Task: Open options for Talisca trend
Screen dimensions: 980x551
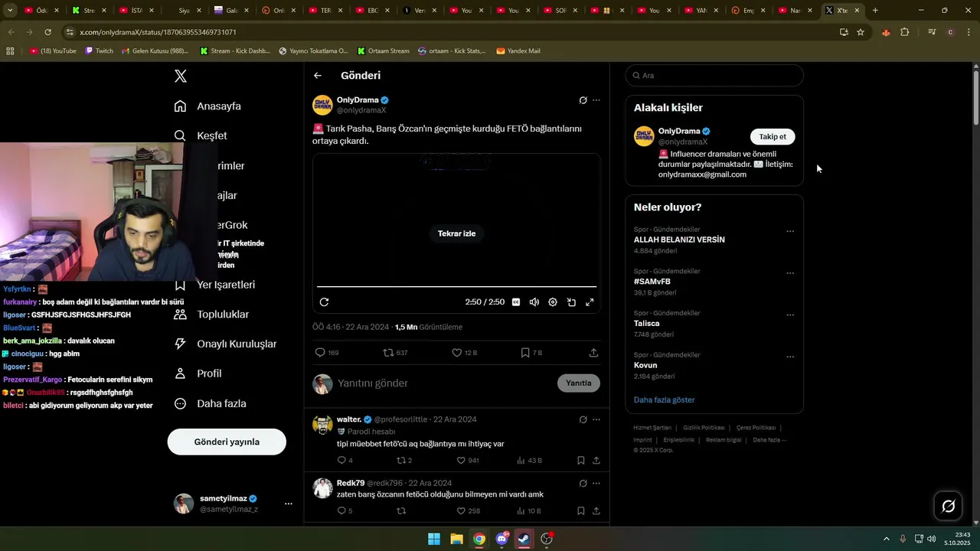Action: pyautogui.click(x=790, y=315)
